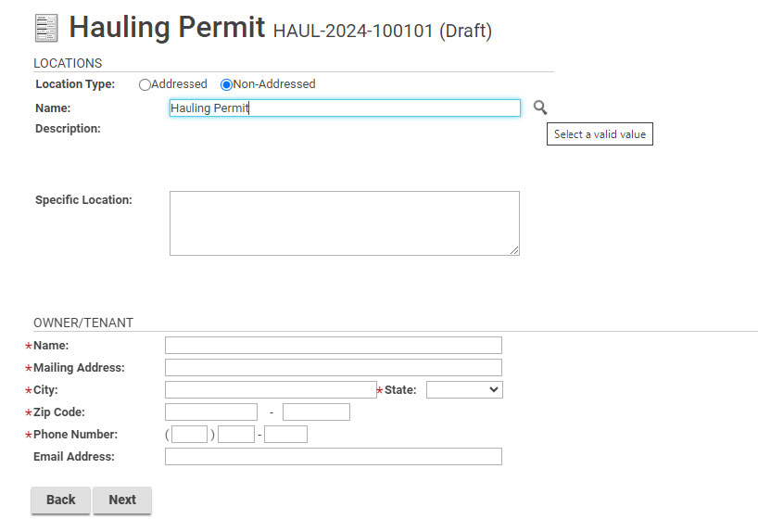Click the 'Select a valid value' tooltip
The image size is (758, 532).
point(600,134)
